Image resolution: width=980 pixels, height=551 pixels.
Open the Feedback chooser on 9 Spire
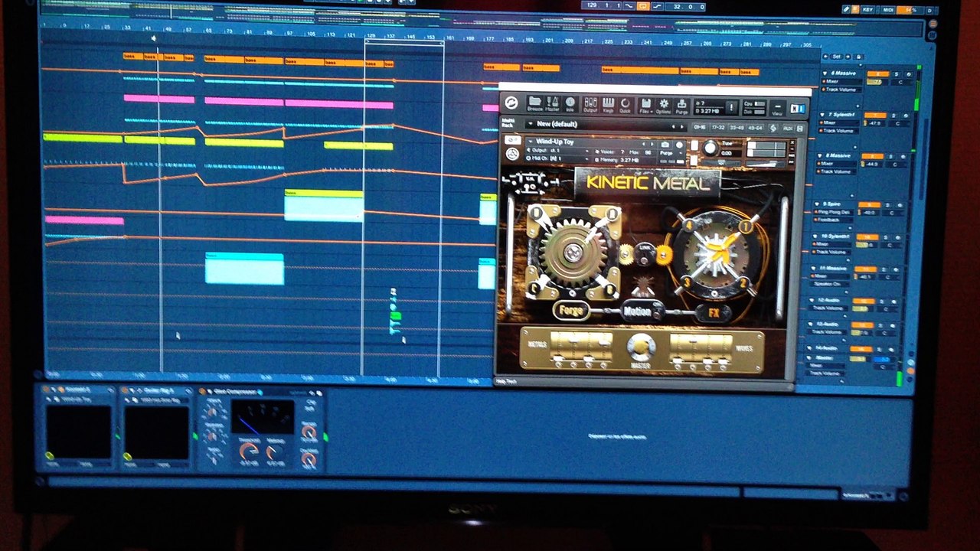[831, 219]
